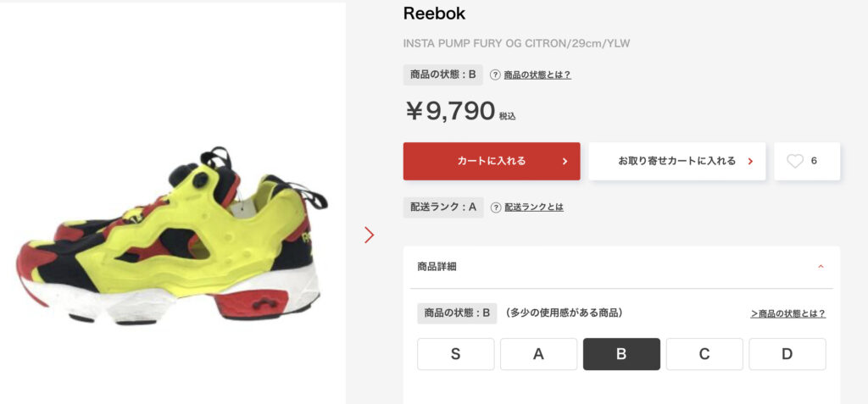Image resolution: width=868 pixels, height=404 pixels.
Task: Select condition rank A
Action: [538, 354]
